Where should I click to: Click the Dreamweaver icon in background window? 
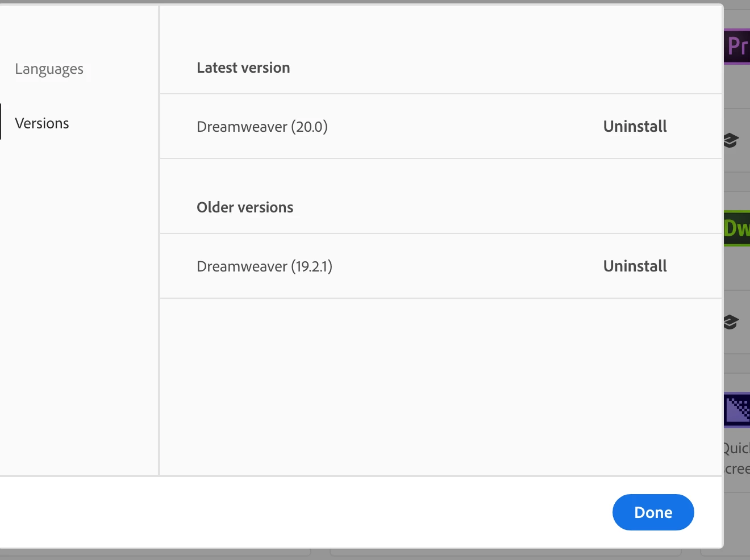click(x=737, y=228)
